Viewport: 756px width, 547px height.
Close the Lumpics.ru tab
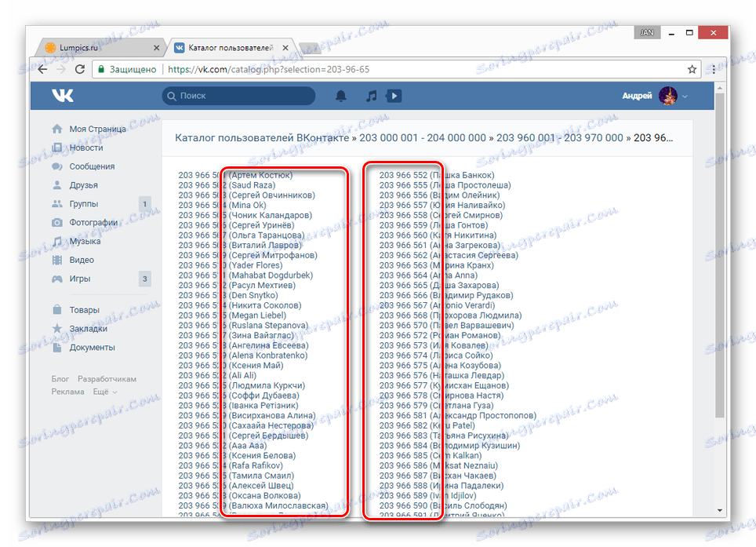[x=156, y=48]
